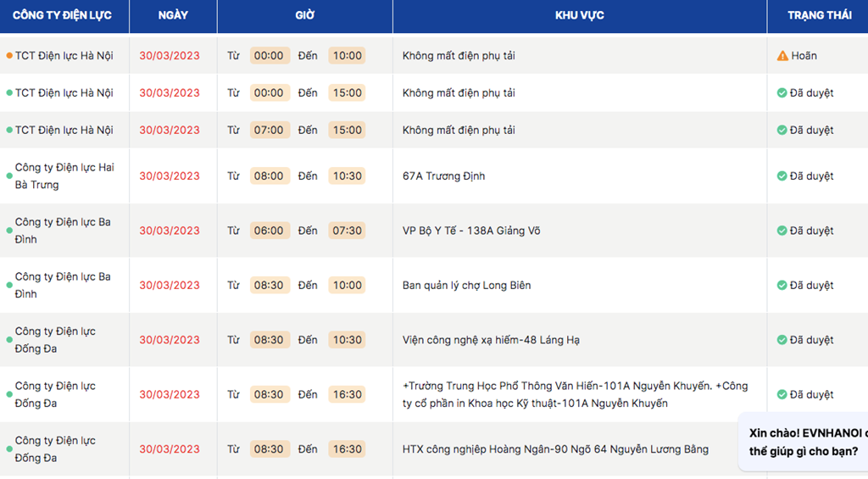
Task: Click the orange status dot in the first row
Action: (9, 56)
